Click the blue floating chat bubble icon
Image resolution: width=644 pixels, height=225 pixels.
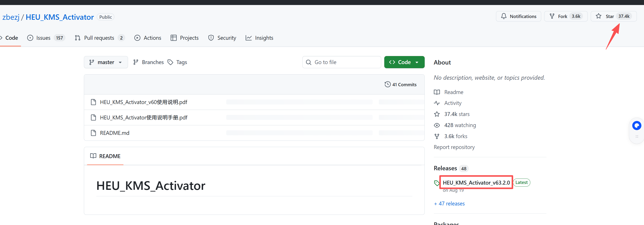(636, 125)
